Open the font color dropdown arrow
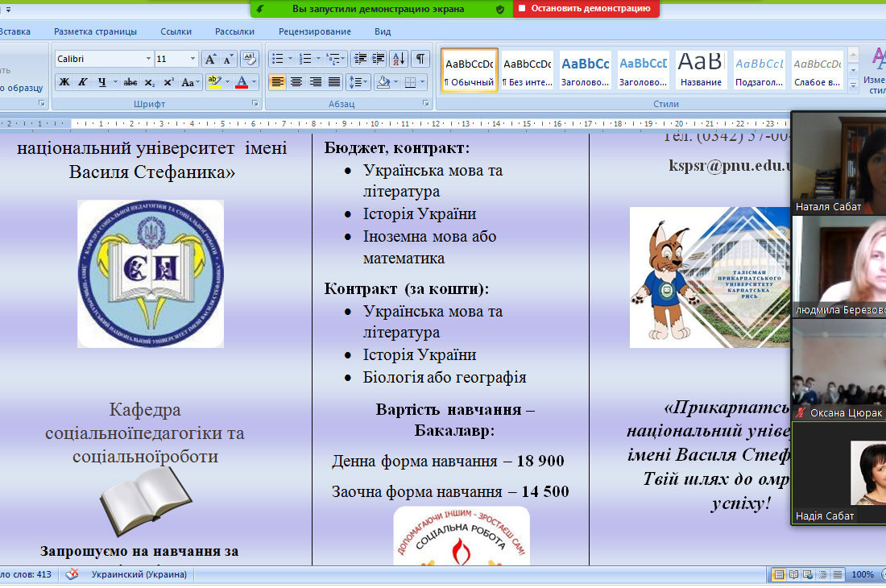 coord(254,82)
